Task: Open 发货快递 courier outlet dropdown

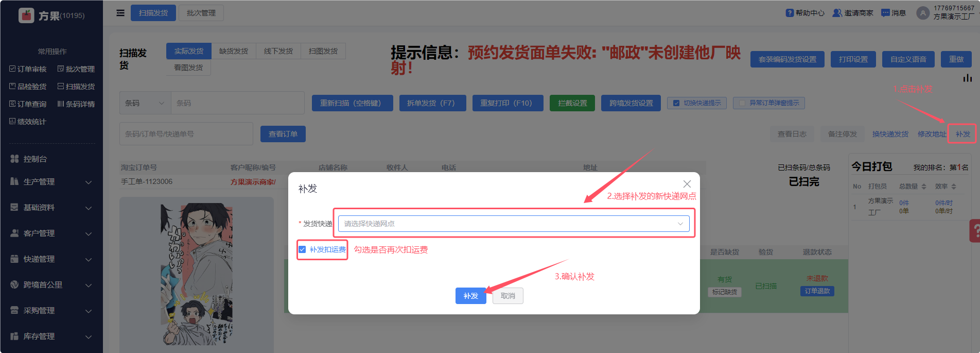Action: click(514, 224)
